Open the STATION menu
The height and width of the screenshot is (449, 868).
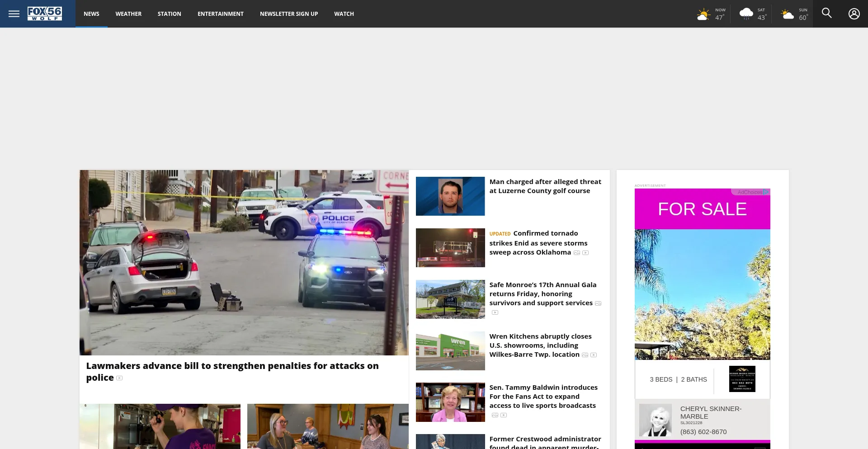[170, 14]
